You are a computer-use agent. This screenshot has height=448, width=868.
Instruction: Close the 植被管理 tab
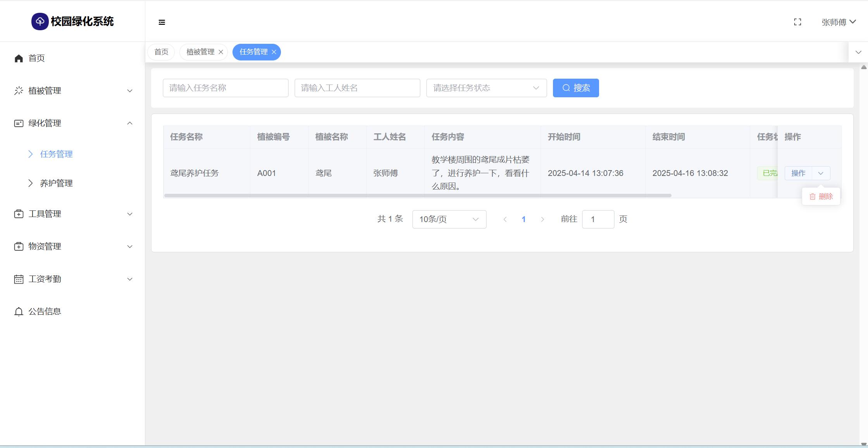(221, 52)
